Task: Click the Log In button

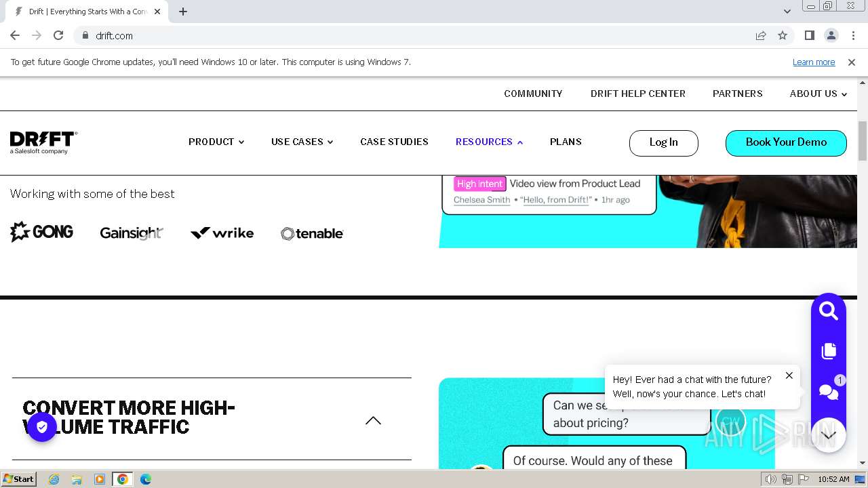Action: point(663,142)
